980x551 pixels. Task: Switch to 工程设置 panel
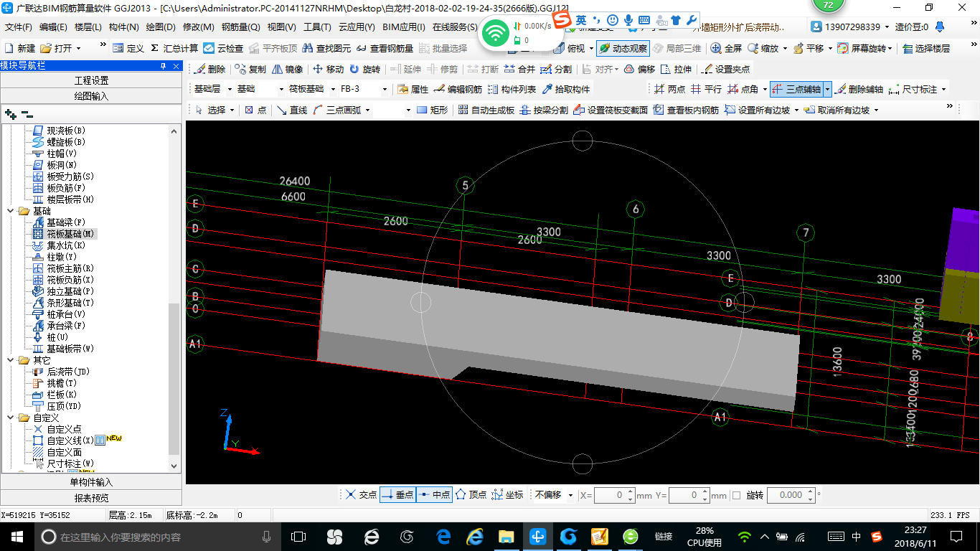point(91,80)
